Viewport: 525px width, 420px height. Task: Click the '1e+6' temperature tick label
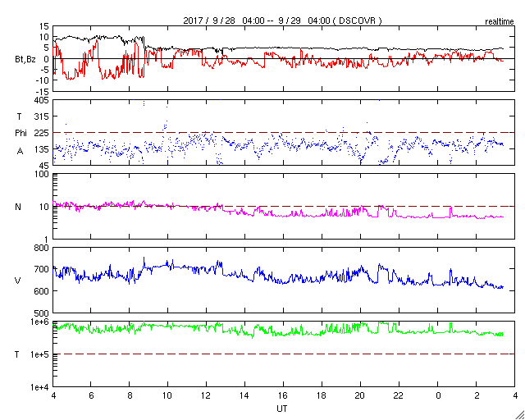pyautogui.click(x=40, y=322)
